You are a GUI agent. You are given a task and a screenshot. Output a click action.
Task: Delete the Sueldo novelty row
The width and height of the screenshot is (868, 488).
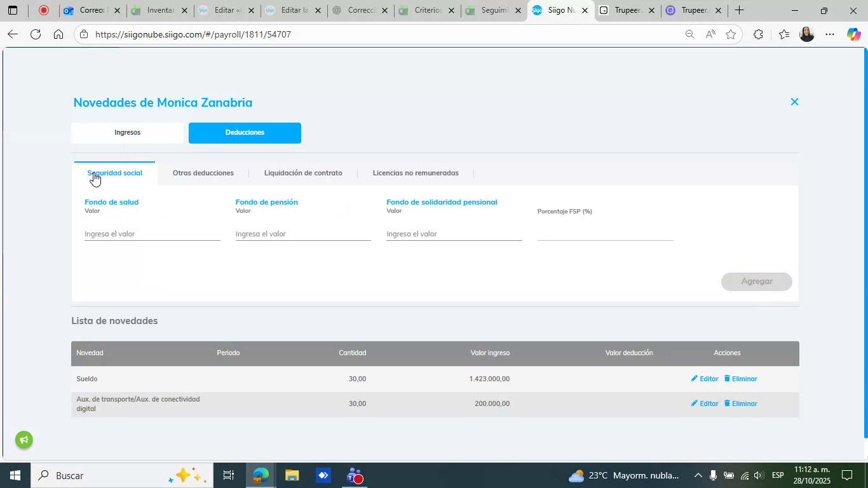[741, 379]
